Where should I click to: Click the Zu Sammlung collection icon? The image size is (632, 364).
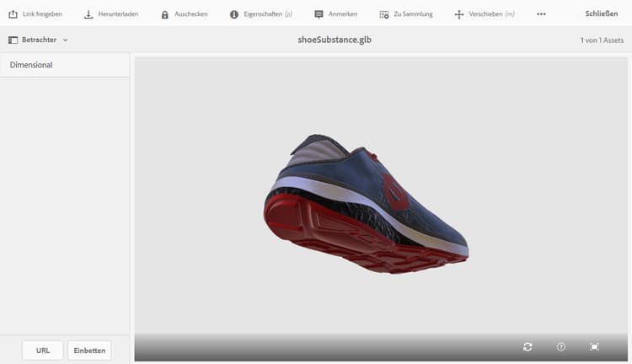(384, 14)
